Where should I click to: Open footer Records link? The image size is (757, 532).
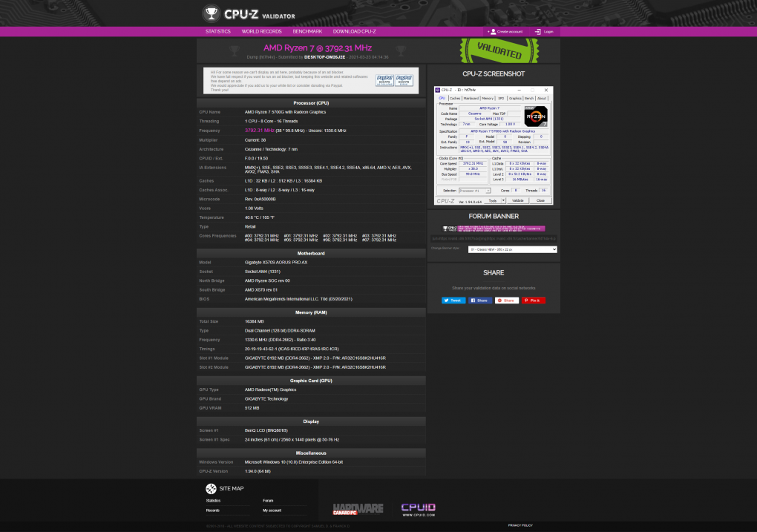click(213, 510)
